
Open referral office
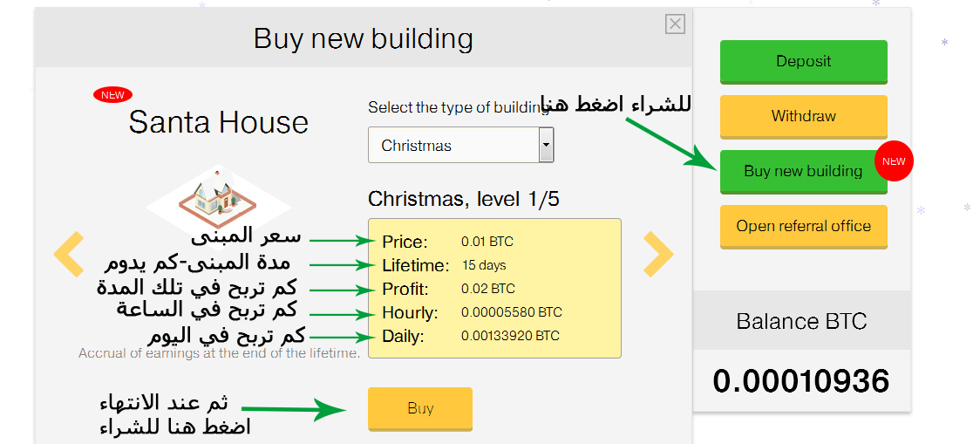804,227
